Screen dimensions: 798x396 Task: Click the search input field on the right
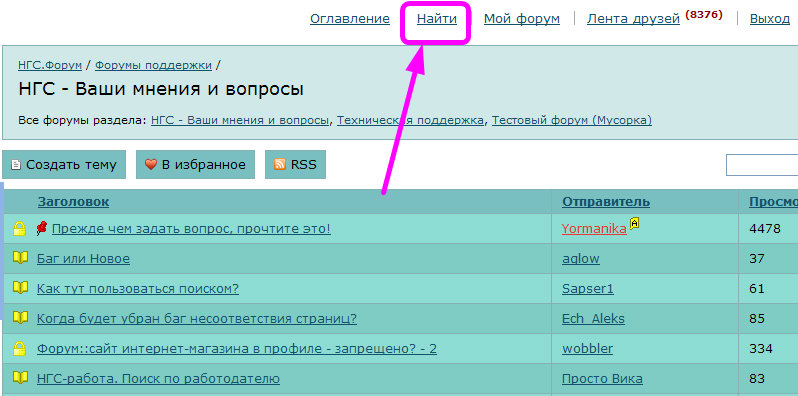[x=762, y=165]
